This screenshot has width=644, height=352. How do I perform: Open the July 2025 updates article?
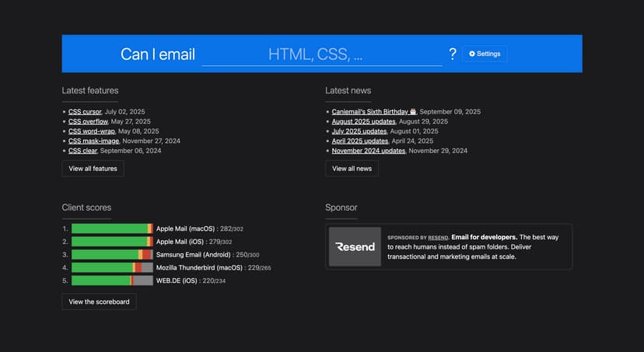tap(359, 131)
